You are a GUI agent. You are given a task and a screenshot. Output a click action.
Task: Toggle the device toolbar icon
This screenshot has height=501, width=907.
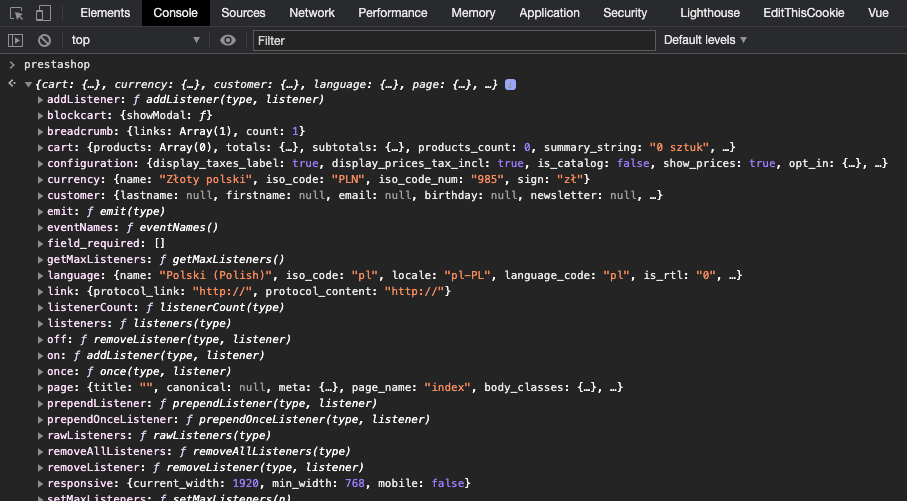[x=43, y=13]
